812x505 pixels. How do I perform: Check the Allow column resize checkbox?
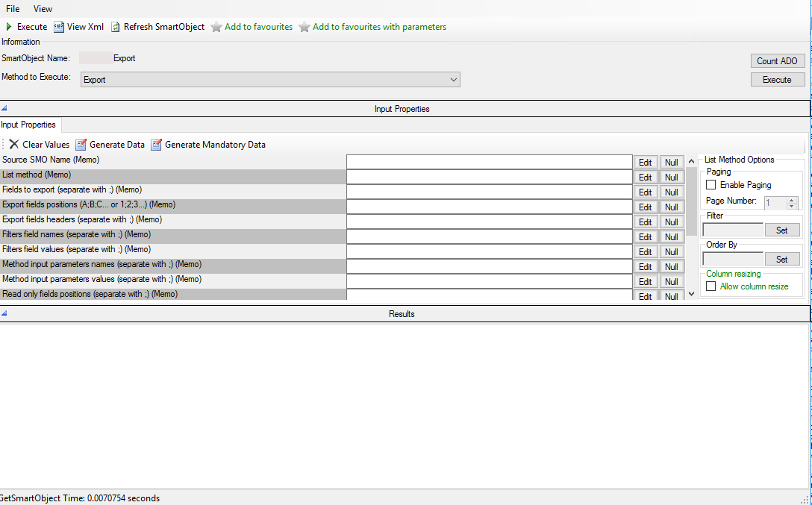pyautogui.click(x=711, y=286)
